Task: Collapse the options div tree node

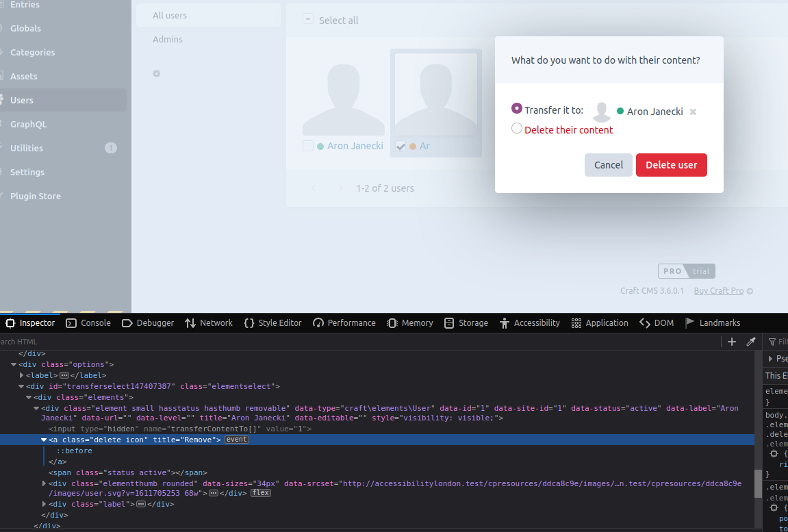Action: [x=13, y=364]
